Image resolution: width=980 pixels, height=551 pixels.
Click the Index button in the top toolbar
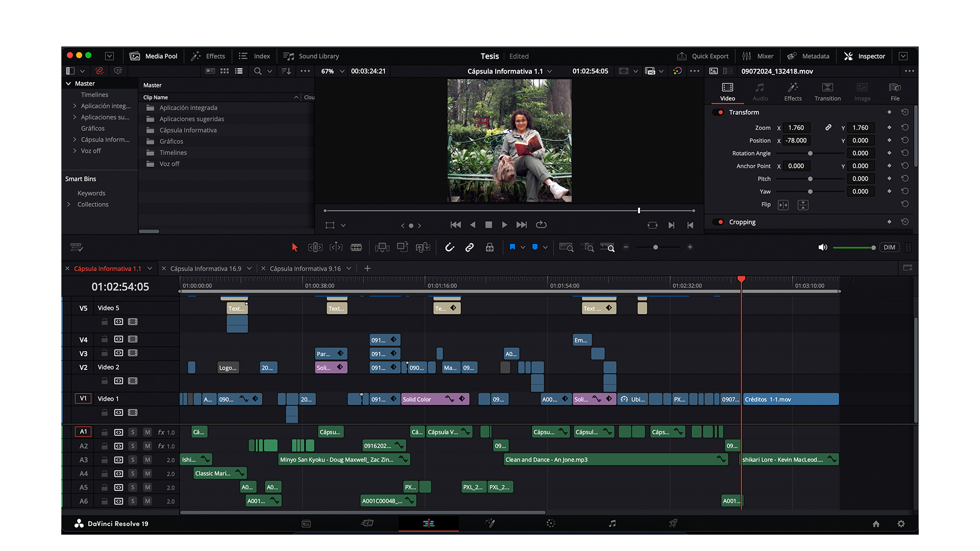pyautogui.click(x=254, y=56)
